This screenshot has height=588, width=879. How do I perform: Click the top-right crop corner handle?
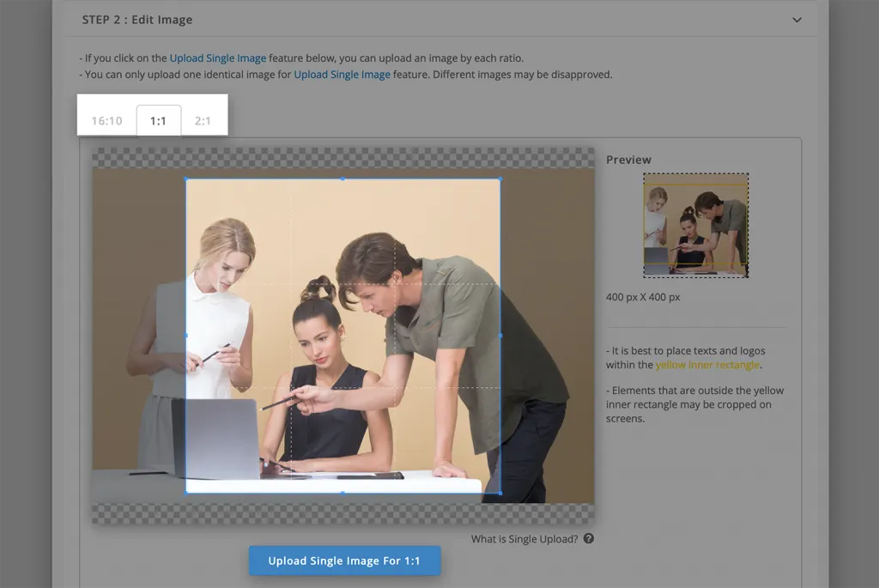point(500,179)
